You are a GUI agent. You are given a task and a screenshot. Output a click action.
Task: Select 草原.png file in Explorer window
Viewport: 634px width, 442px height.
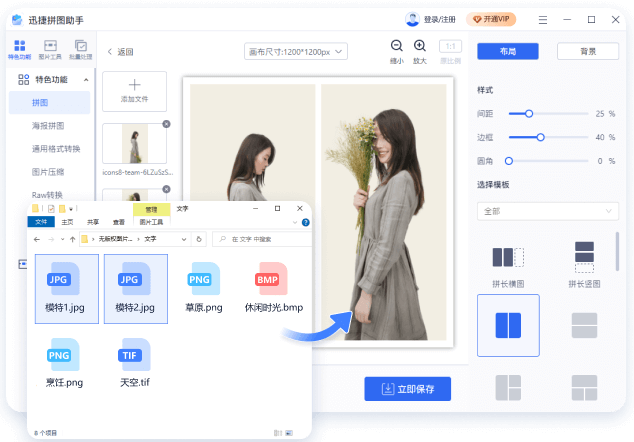coord(204,289)
